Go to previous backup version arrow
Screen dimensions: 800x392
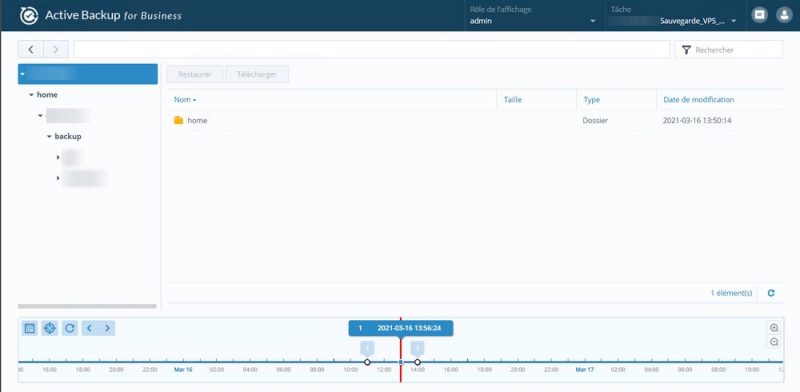tap(89, 328)
